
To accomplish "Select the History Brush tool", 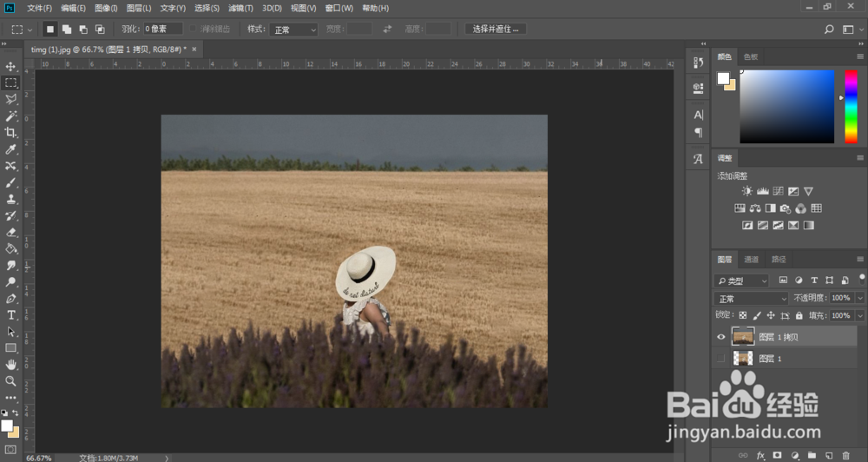I will click(x=10, y=215).
